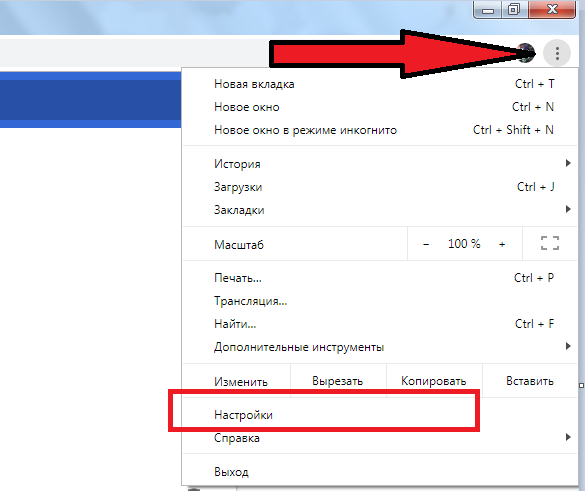Decrease zoom with the minus button
Viewport: 585px width, 491px height.
click(426, 244)
